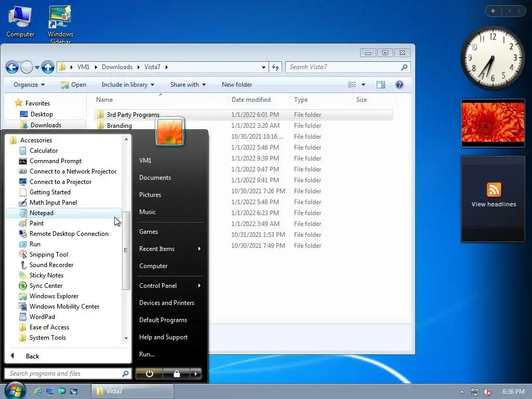Screen dimensions: 532x399
Task: Open Sync Center
Action: click(46, 286)
